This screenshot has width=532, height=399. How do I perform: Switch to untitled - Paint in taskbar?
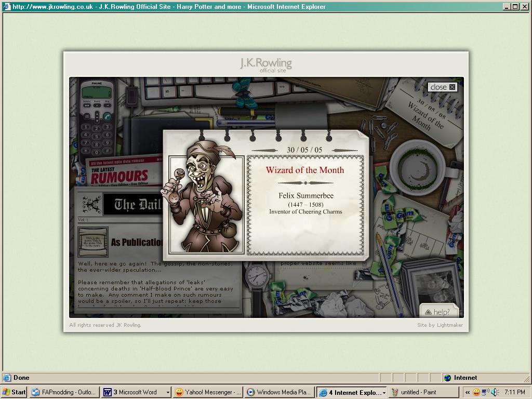coord(424,392)
